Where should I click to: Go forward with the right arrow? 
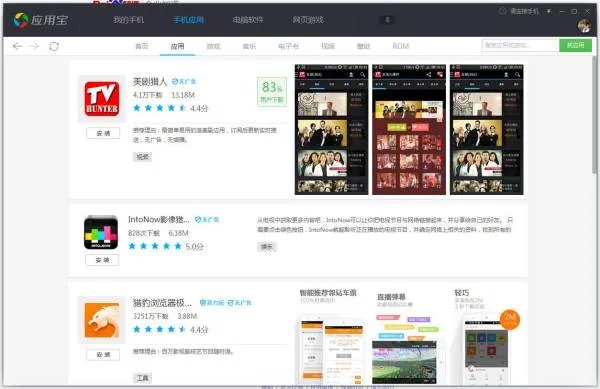[34, 46]
